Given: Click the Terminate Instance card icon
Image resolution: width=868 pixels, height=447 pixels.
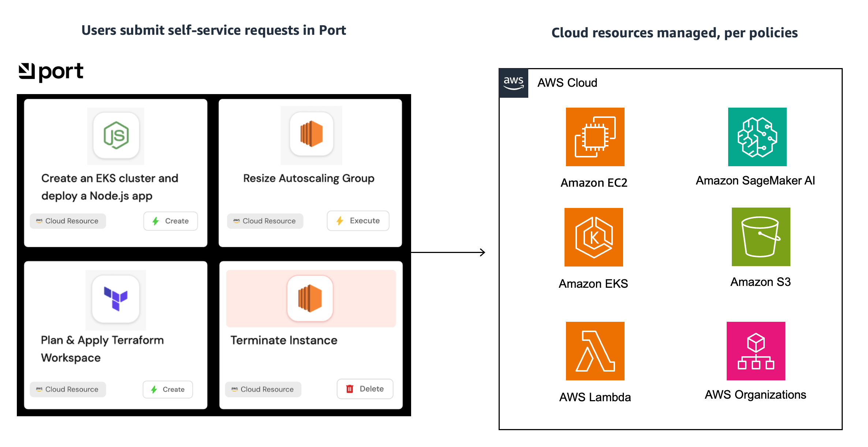Looking at the screenshot, I should pos(310,298).
